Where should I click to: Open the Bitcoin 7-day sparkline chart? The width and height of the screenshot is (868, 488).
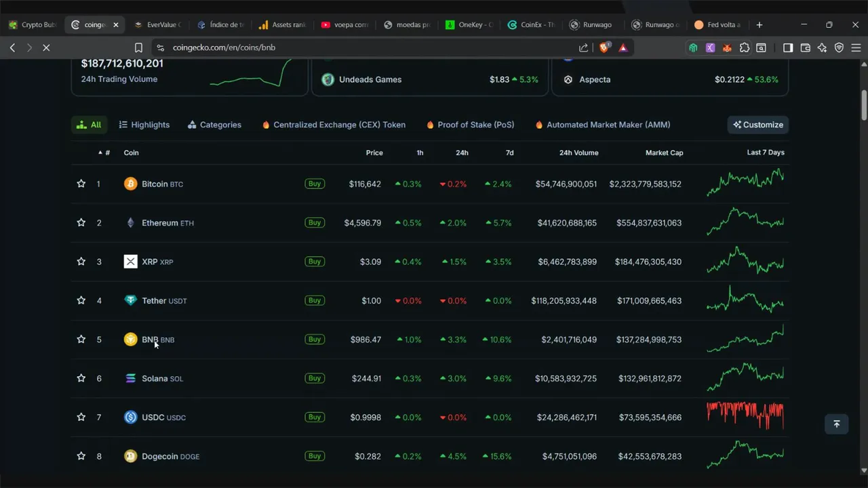745,183
